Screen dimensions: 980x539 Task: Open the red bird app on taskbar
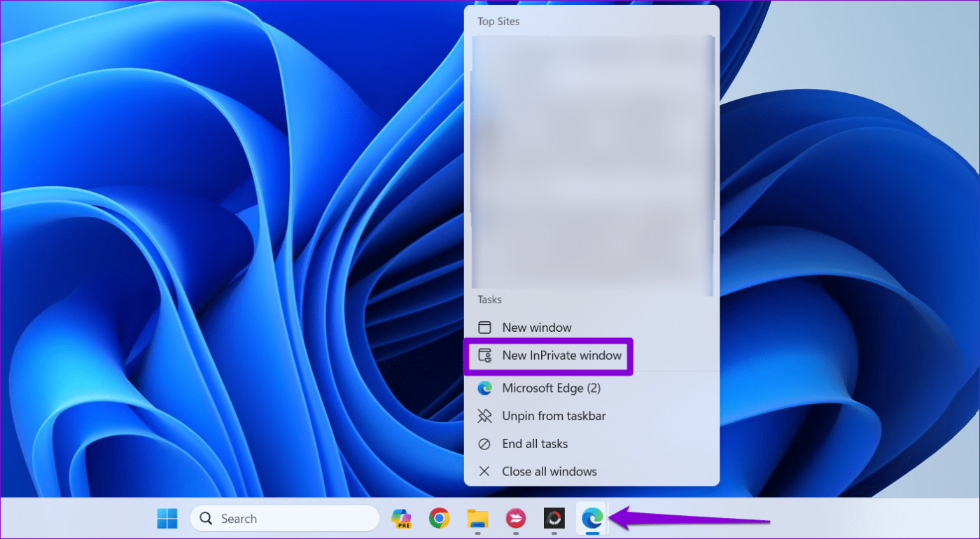(x=516, y=519)
